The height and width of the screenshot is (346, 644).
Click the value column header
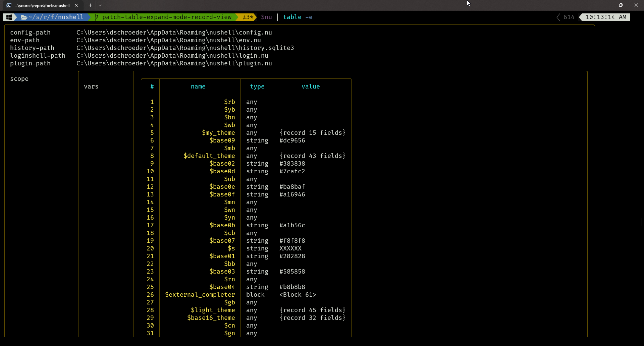tap(311, 86)
